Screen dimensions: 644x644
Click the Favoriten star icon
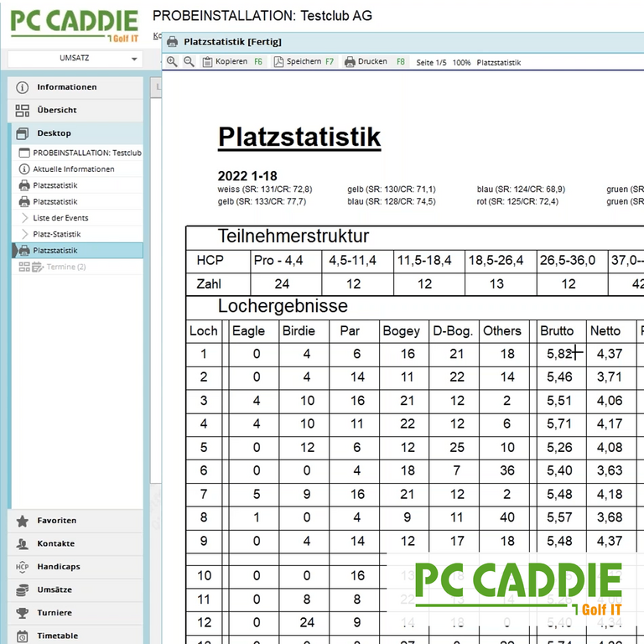[x=22, y=522]
